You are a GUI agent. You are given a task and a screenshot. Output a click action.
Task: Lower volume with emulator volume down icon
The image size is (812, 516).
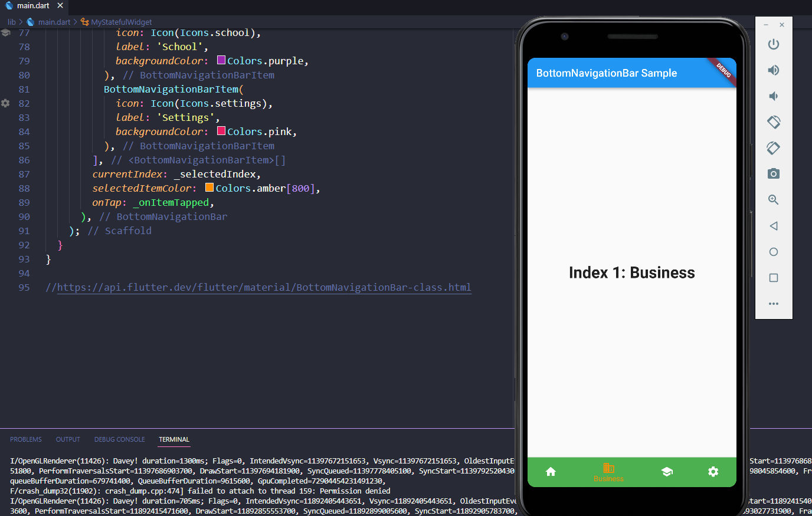point(774,96)
